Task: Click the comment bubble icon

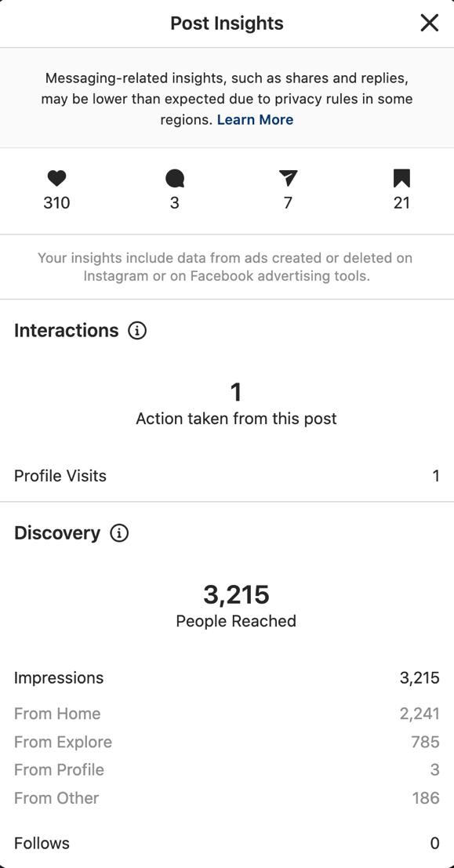Action: tap(174, 179)
